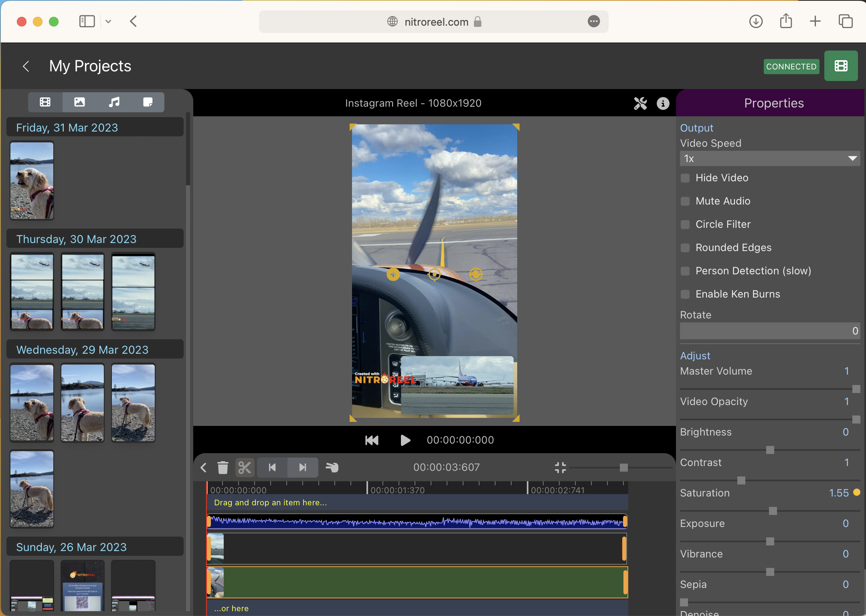Viewport: 866px width, 616px height.
Task: Show project info icon
Action: 663,103
